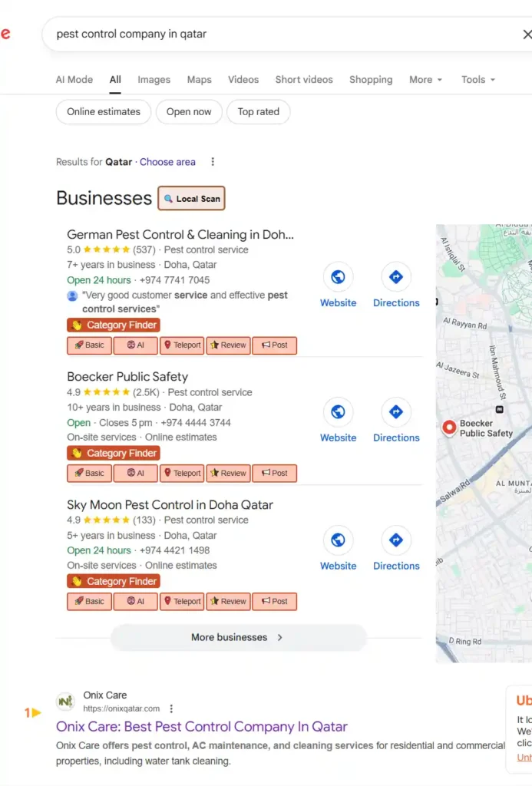
Task: Get Directions for Boecker Public Safety
Action: [x=396, y=412]
